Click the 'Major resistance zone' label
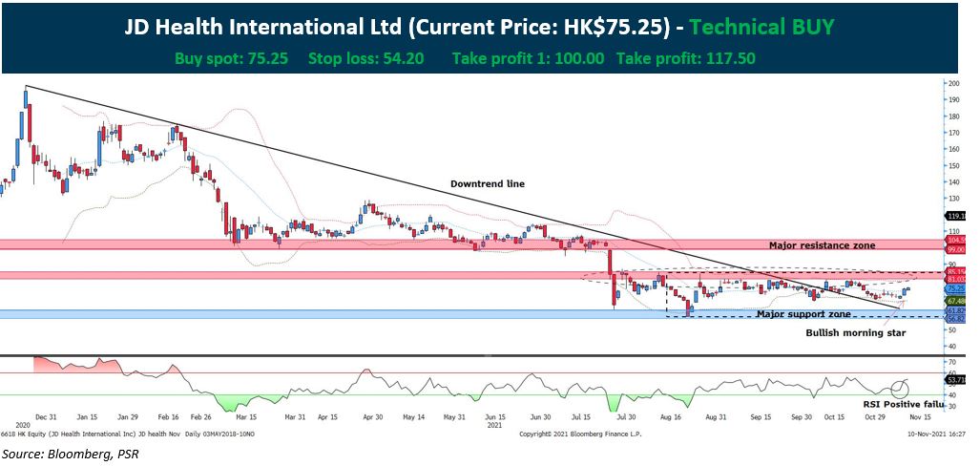The height and width of the screenshot is (466, 980). tap(823, 245)
